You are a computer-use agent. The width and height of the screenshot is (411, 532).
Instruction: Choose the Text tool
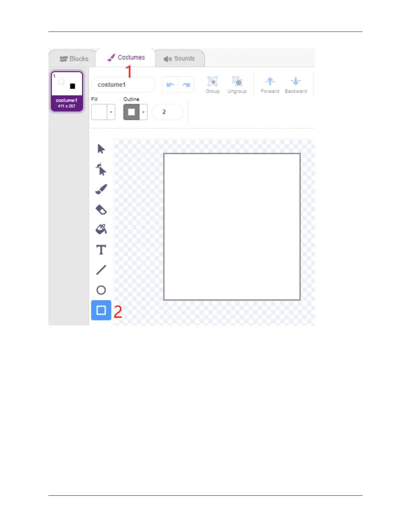[x=101, y=250]
